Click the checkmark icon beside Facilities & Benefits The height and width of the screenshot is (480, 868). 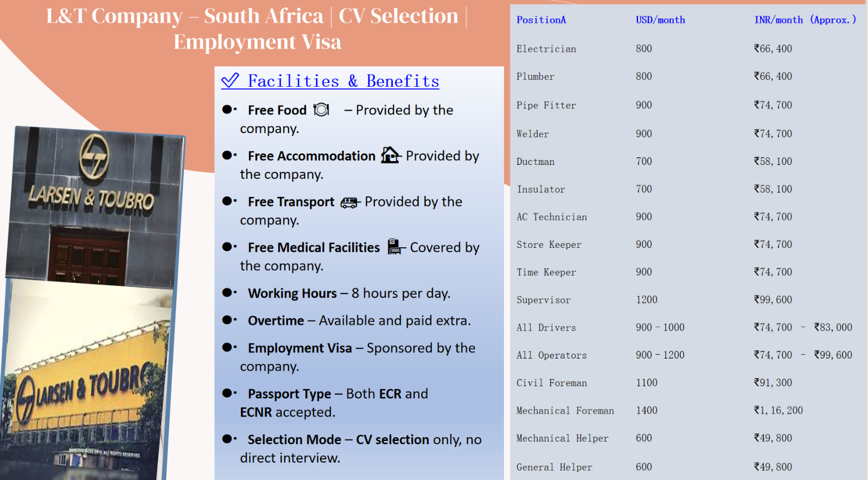pos(230,81)
